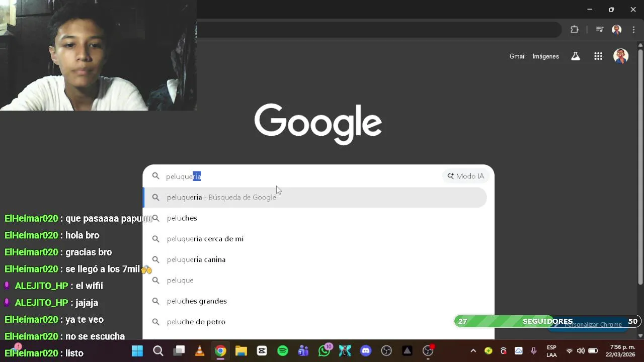Open battery status tray icon

(x=593, y=351)
